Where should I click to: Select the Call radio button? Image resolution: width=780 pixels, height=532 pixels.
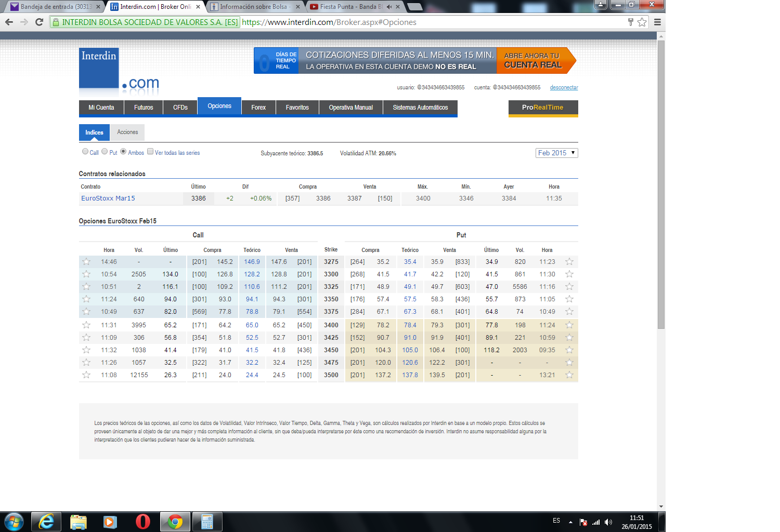(x=85, y=152)
